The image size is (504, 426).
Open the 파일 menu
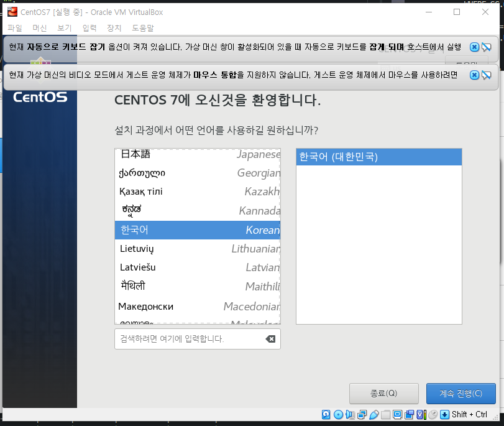(14, 28)
